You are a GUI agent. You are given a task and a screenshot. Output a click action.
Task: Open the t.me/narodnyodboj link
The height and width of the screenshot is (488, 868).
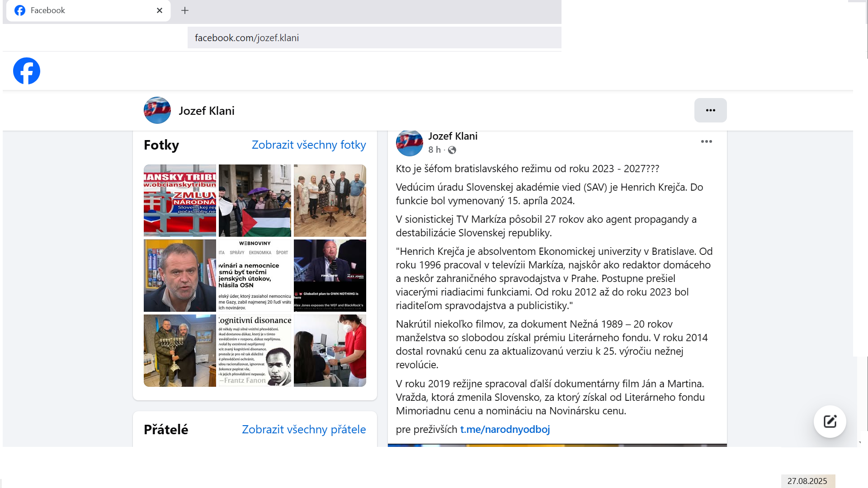(505, 429)
